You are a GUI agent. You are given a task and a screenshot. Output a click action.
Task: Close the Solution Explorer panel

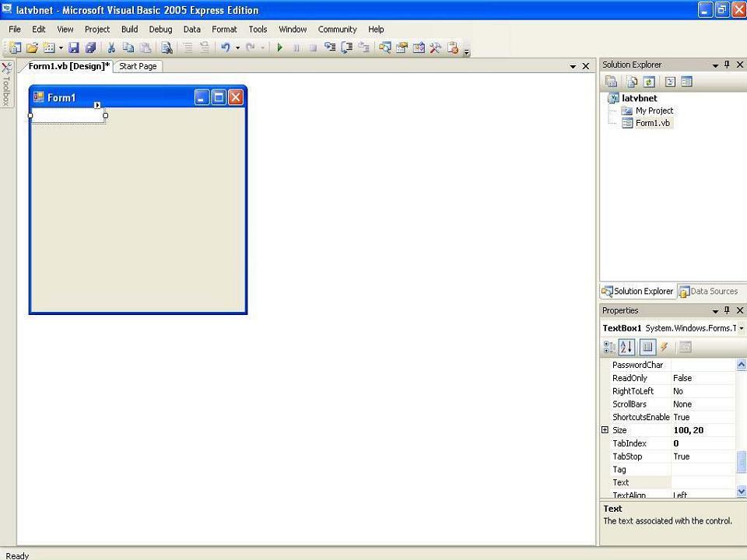[739, 65]
